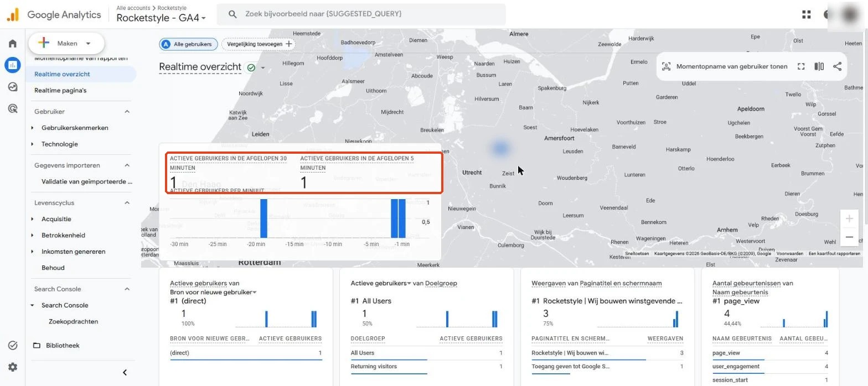This screenshot has height=386, width=868.
Task: Open configure checkmark icon above settings gear
Action: pos(13,345)
